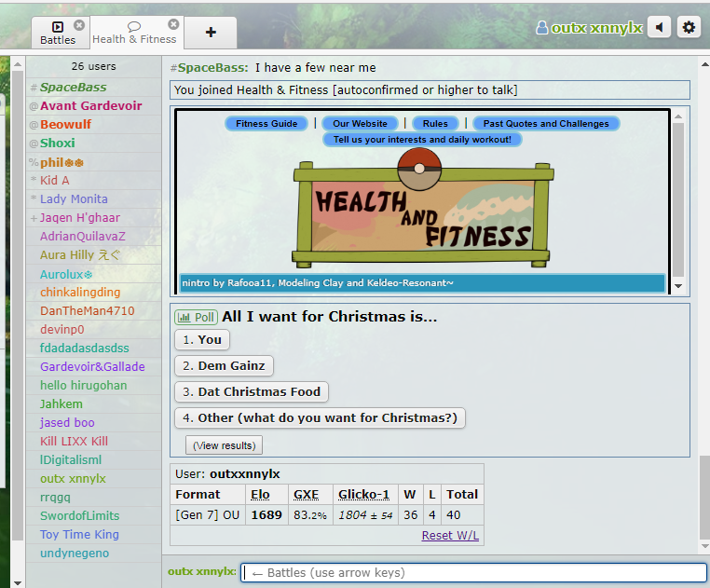Click user list scrollbar up arrow
Screen dimensions: 710x588
tap(18, 64)
